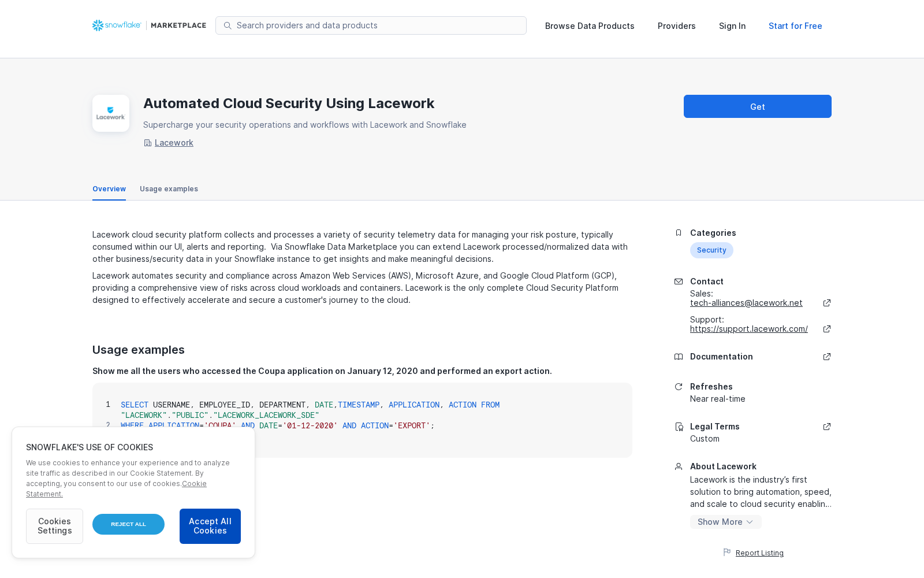Click the Cookies Settings button
Screen dimensions: 924x578
(54, 526)
